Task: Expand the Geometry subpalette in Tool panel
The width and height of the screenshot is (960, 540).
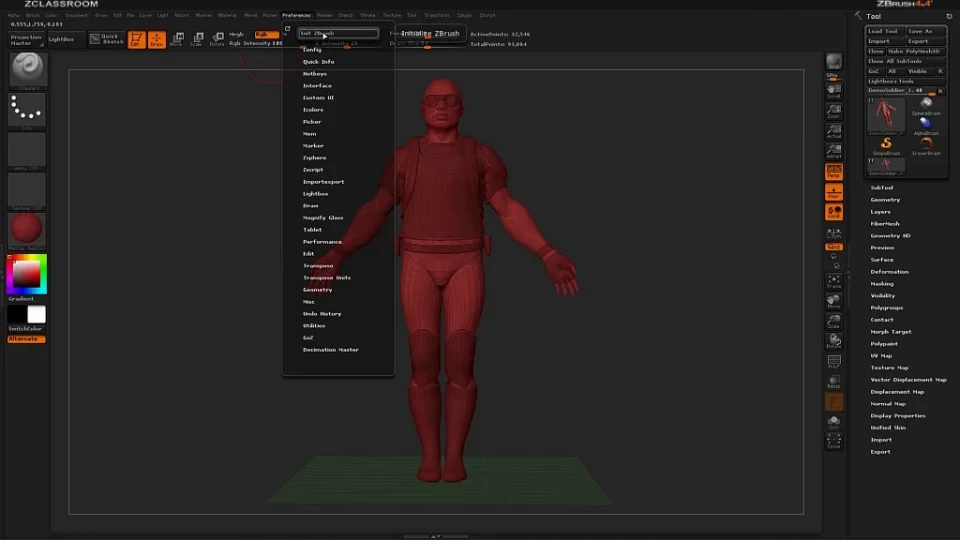Action: point(885,200)
